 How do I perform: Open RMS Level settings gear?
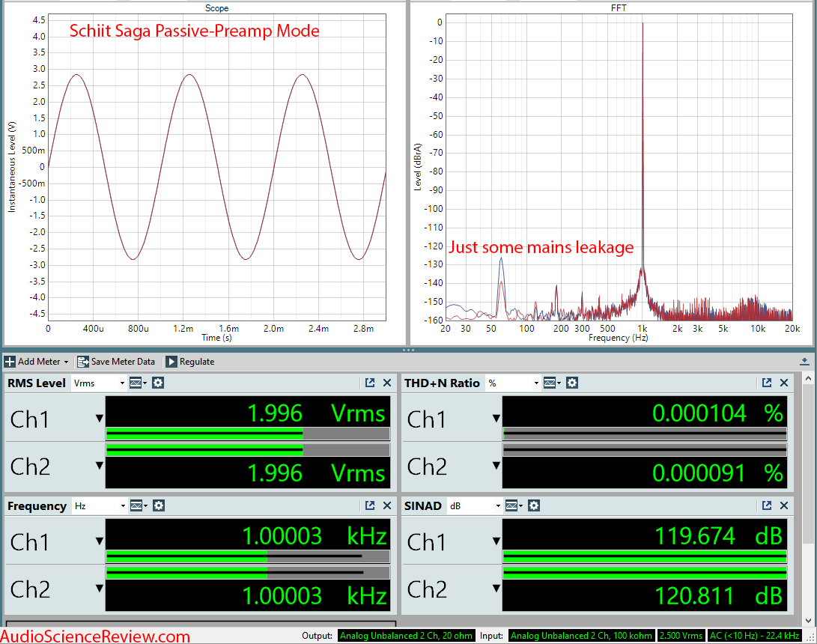(158, 383)
